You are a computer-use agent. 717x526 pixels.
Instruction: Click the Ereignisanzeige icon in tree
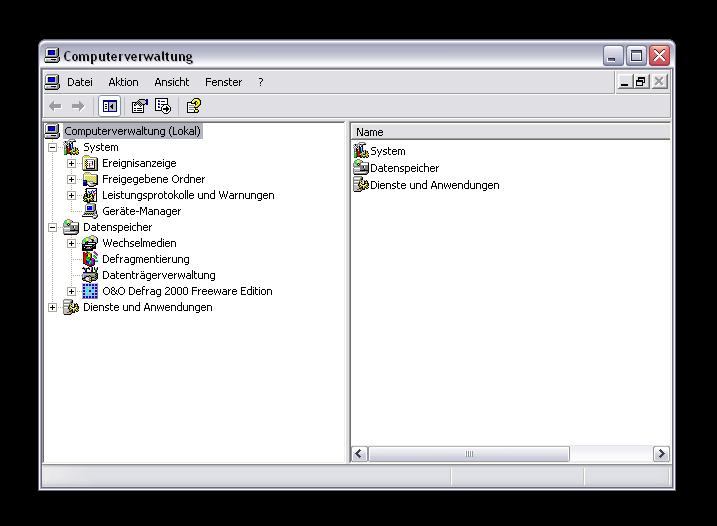point(90,163)
